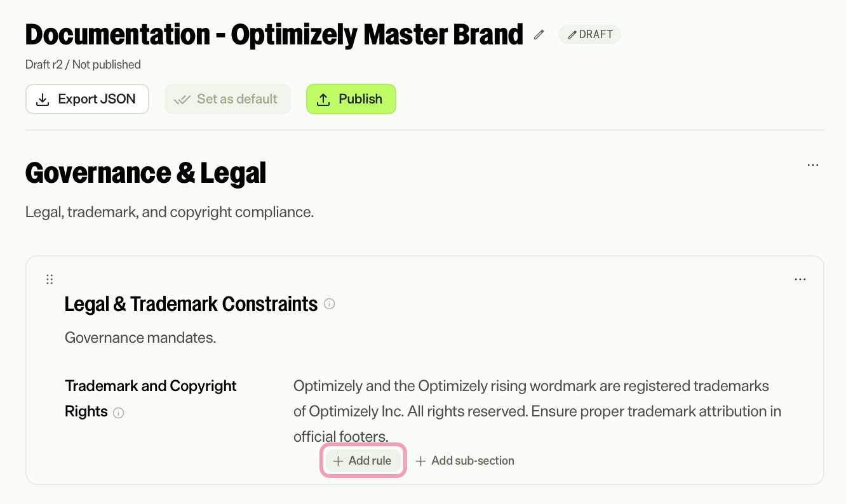Add a sub-section to the card
This screenshot has width=846, height=504.
[x=465, y=461]
